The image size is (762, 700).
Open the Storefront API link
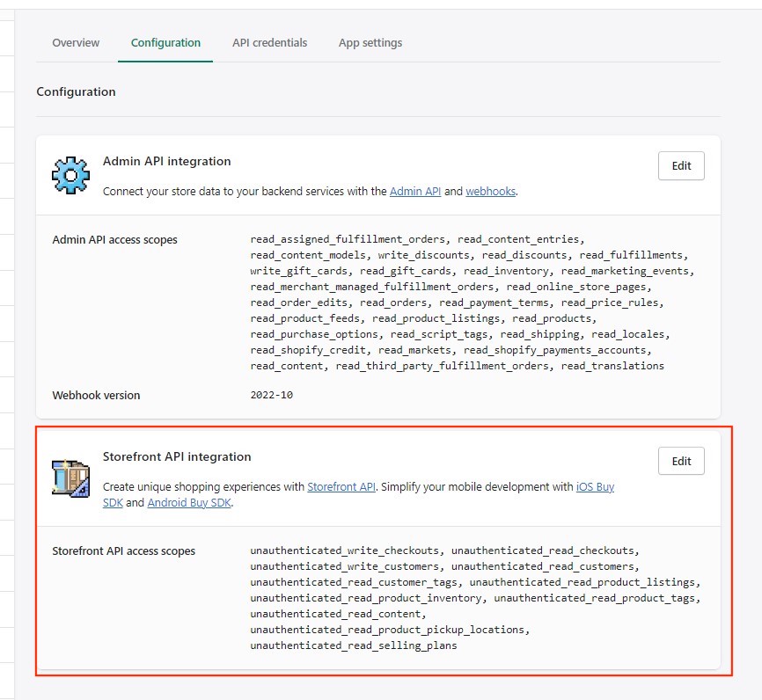[341, 486]
